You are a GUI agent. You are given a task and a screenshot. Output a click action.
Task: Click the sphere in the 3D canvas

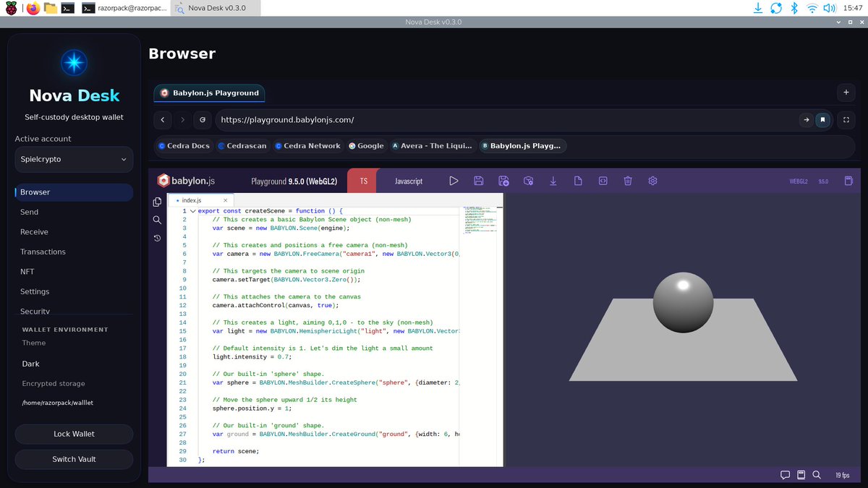click(683, 302)
